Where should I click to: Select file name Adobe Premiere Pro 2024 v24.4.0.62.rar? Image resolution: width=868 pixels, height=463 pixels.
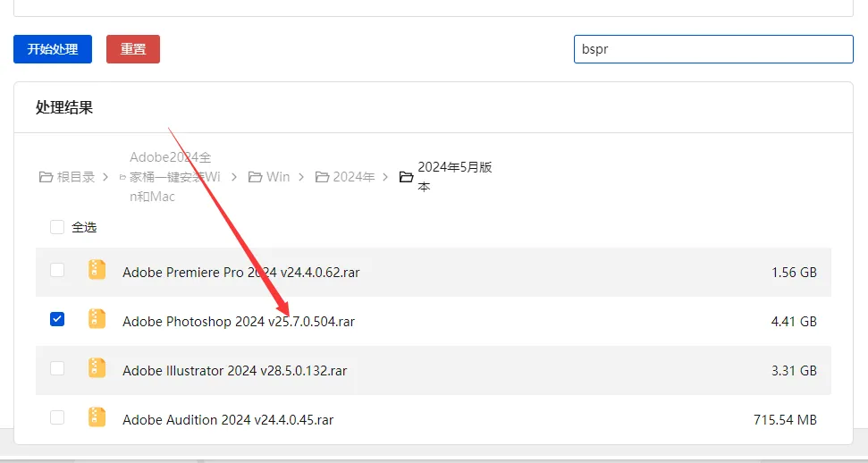coord(240,273)
